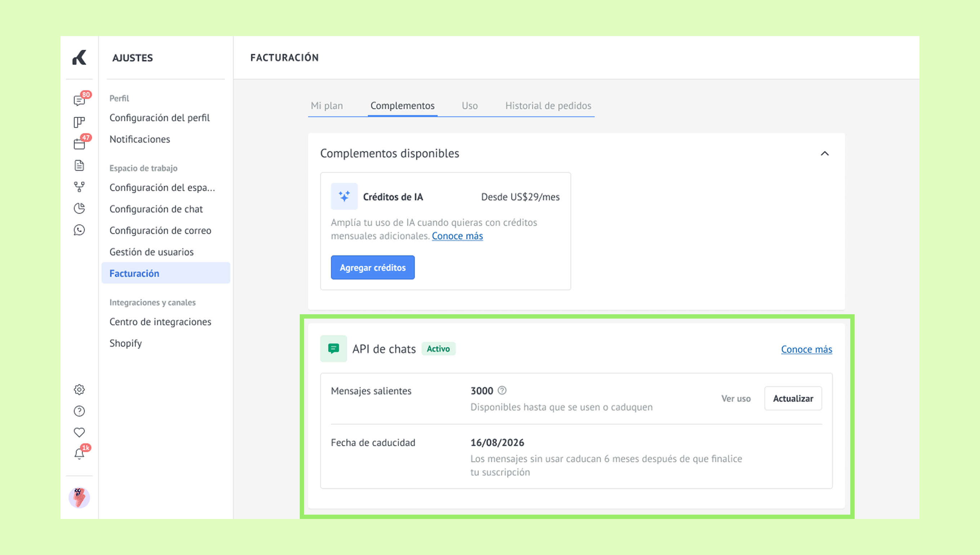Screen dimensions: 980x555
Task: Open Configuración del perfil
Action: [x=159, y=118]
